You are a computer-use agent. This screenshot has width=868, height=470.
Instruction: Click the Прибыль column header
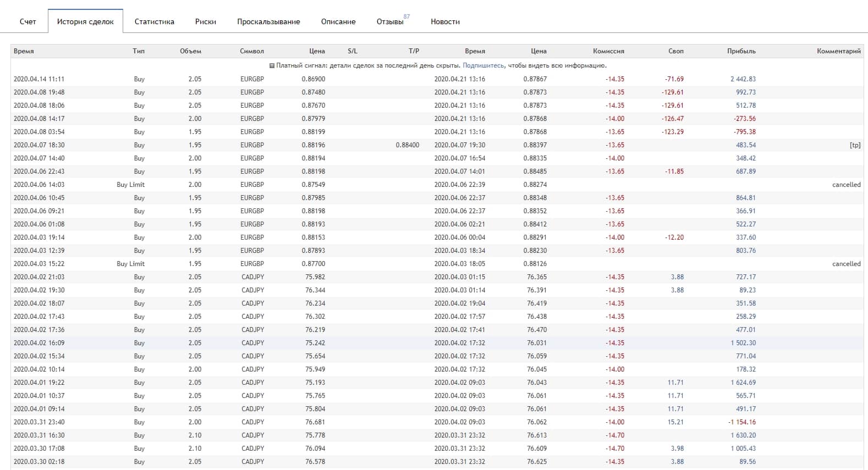click(x=741, y=51)
